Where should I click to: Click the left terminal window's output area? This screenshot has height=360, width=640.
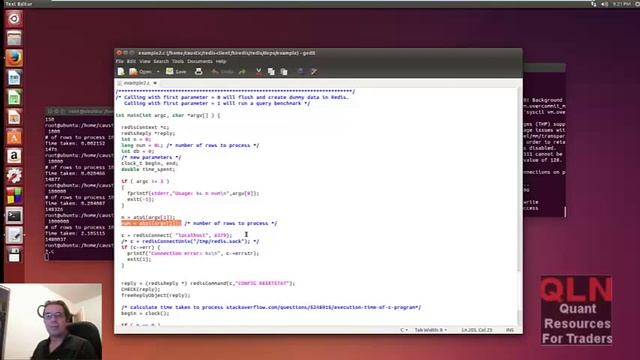coord(79,188)
